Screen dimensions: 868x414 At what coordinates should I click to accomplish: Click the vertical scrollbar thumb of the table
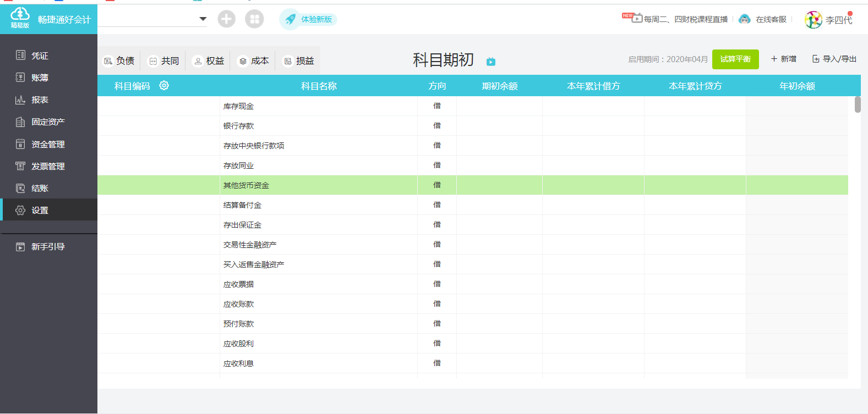858,104
